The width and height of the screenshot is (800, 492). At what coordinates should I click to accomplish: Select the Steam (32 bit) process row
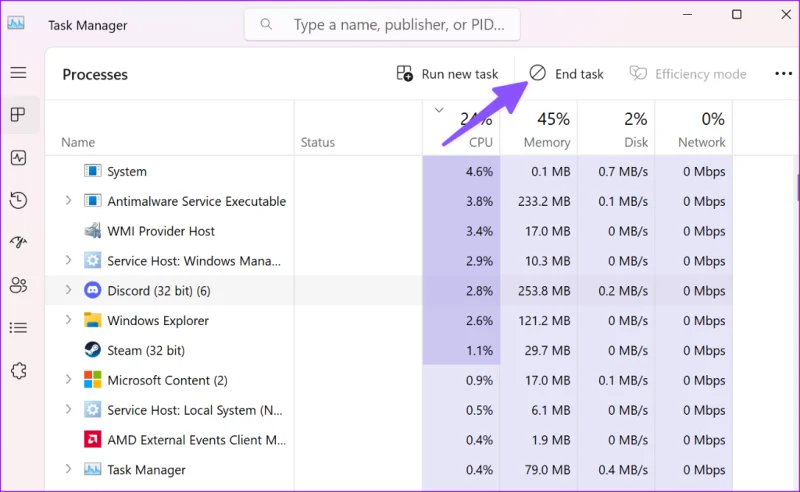pos(389,350)
